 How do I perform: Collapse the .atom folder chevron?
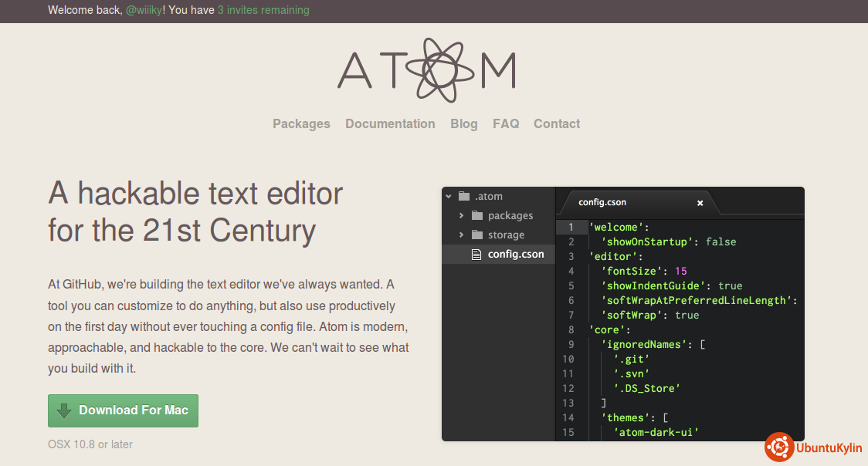tap(449, 196)
